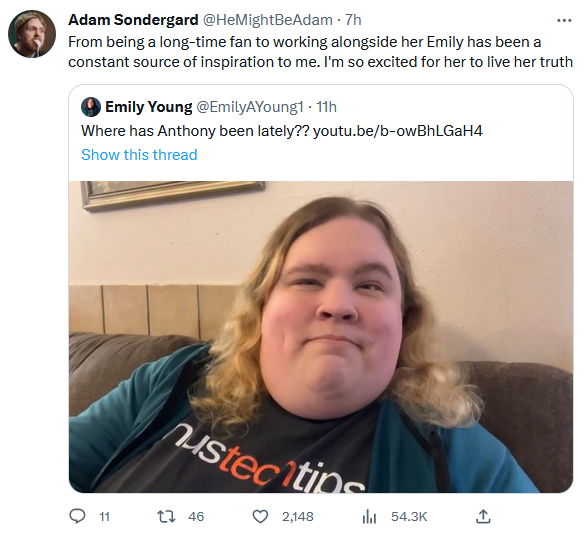Open the @EmilyAYoung1 handle
Viewport: 586px width, 535px height.
tap(250, 107)
